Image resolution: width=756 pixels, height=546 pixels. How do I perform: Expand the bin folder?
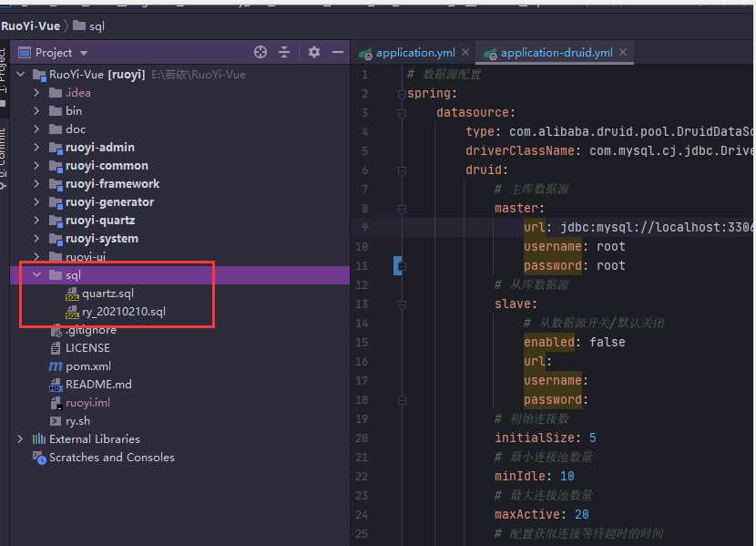point(36,111)
